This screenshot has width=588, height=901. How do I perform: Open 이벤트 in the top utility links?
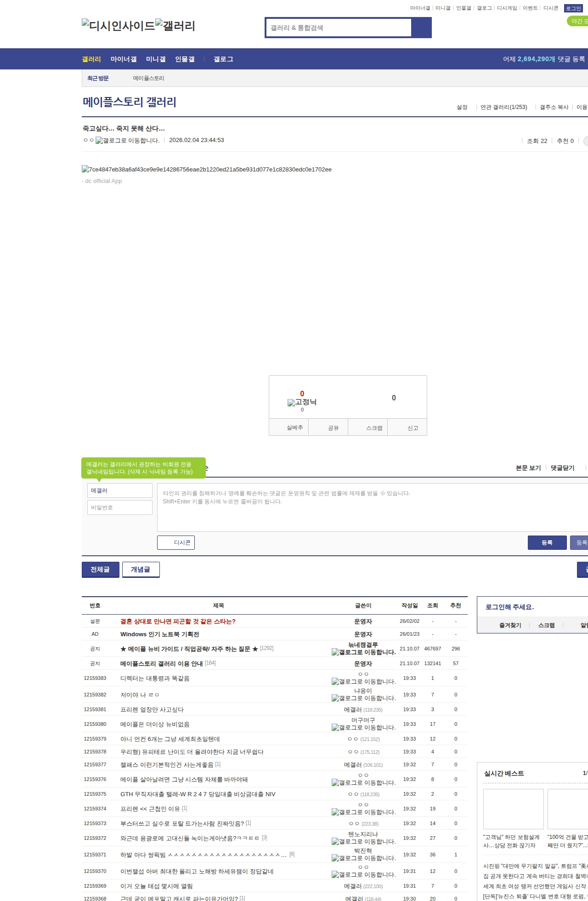pos(530,8)
